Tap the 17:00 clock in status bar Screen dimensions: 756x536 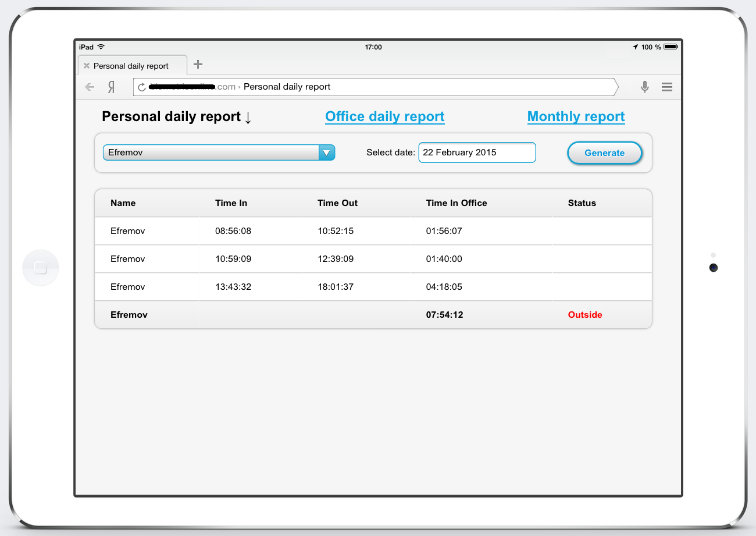coord(373,47)
